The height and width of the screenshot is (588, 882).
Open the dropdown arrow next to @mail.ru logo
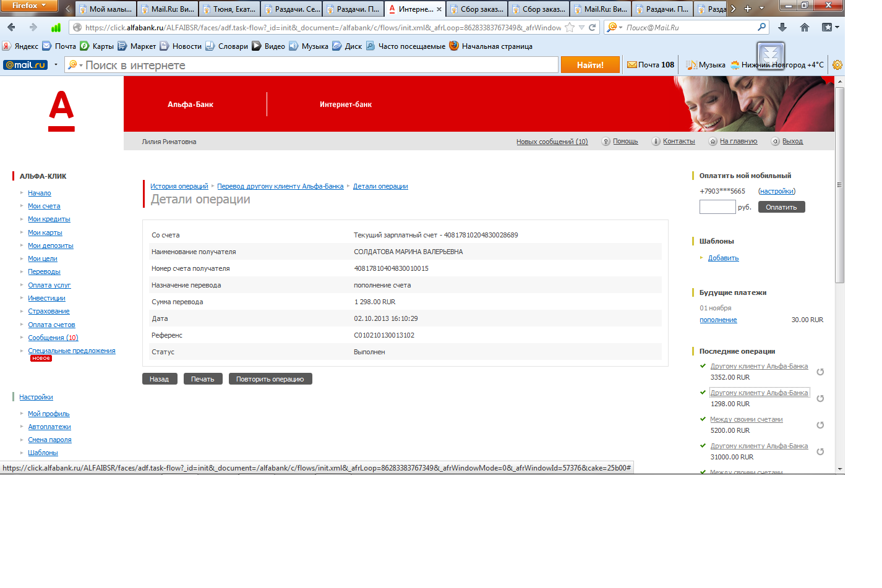(x=56, y=65)
